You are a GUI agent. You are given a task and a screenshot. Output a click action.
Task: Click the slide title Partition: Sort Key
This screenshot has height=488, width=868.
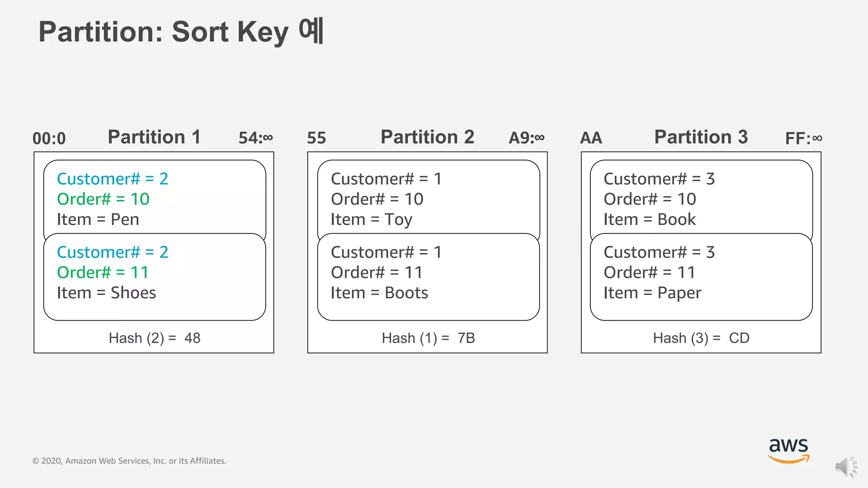[181, 32]
